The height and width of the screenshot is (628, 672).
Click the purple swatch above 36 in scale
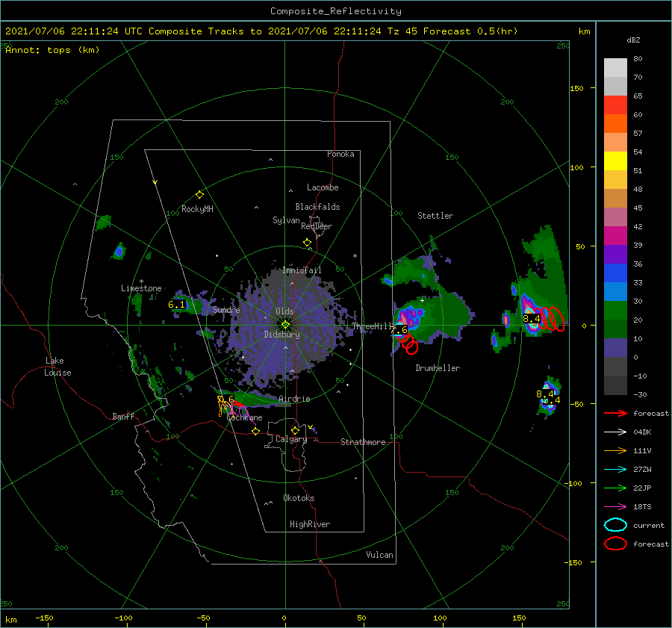coord(615,254)
